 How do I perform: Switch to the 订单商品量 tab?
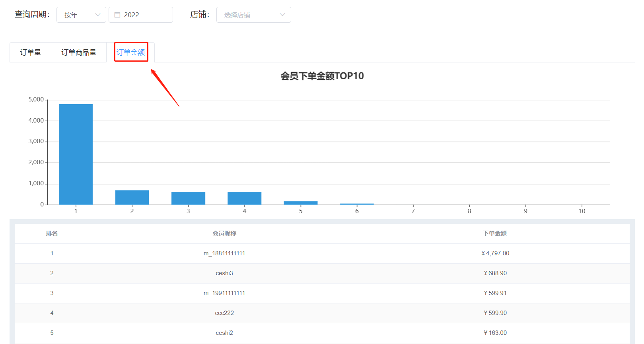coord(79,52)
